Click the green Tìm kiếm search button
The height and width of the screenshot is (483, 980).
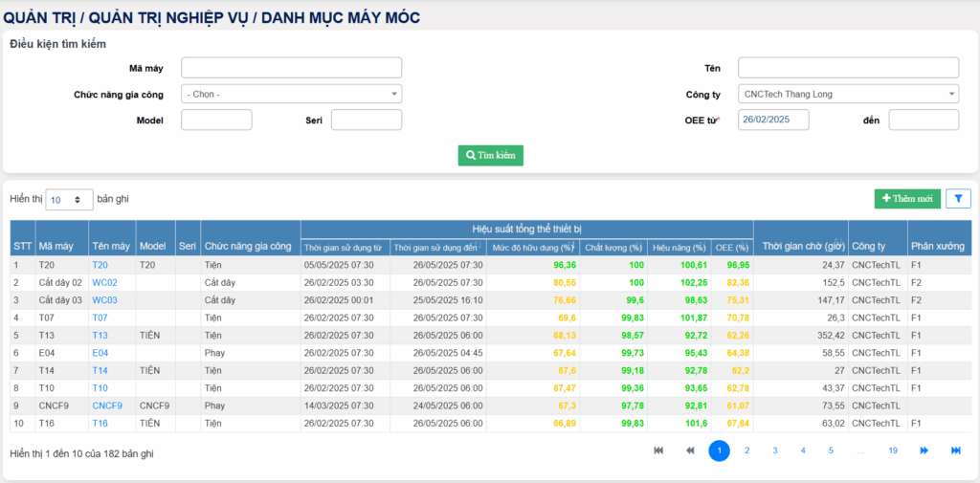pyautogui.click(x=490, y=155)
